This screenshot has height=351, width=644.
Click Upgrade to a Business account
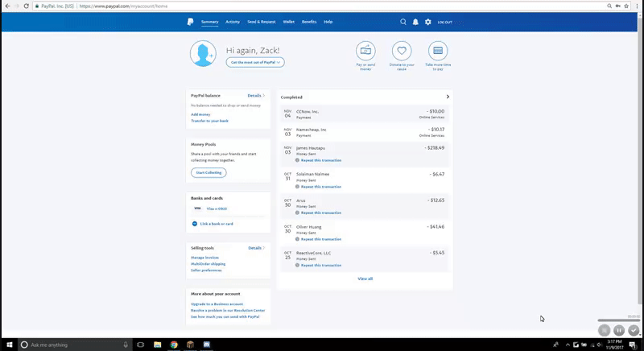pos(217,304)
